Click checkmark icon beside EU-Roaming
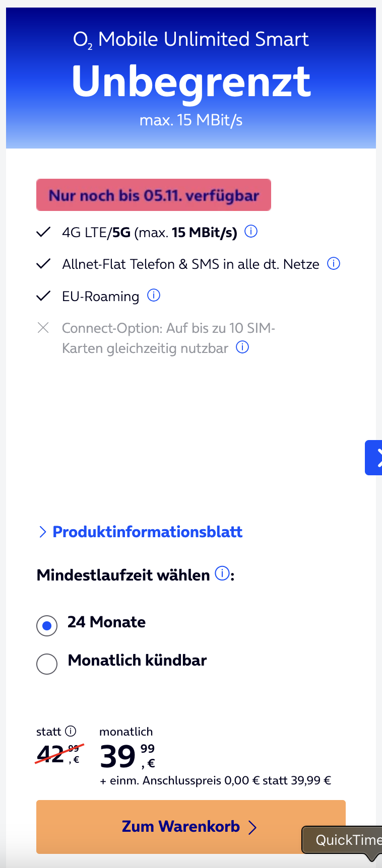The height and width of the screenshot is (868, 382). [x=44, y=296]
